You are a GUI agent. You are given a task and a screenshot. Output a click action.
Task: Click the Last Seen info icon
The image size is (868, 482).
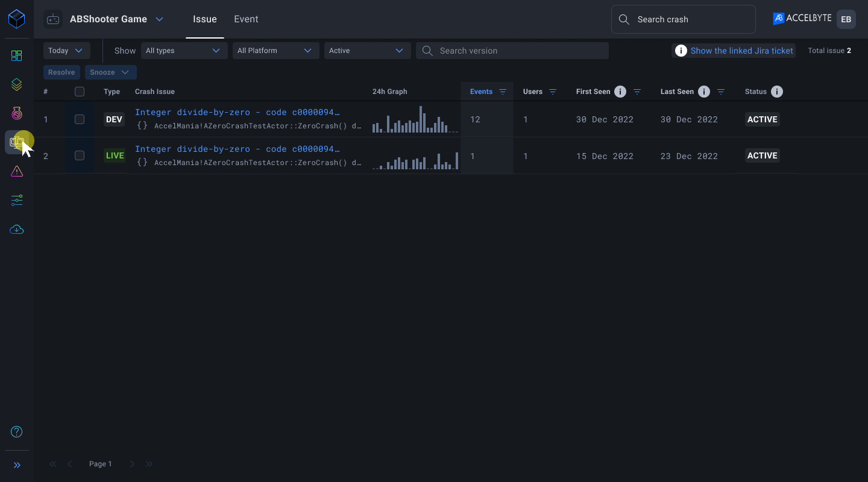pyautogui.click(x=704, y=92)
